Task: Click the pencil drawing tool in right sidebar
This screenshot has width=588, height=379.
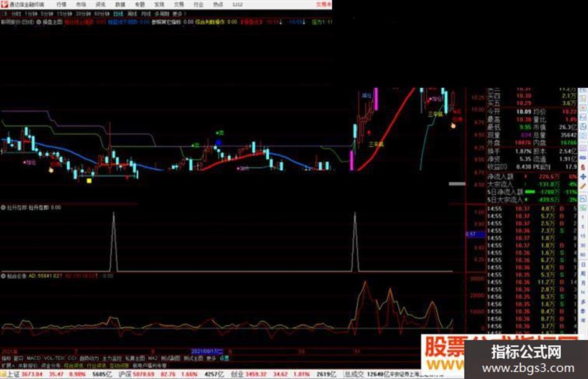Action: coord(583,185)
